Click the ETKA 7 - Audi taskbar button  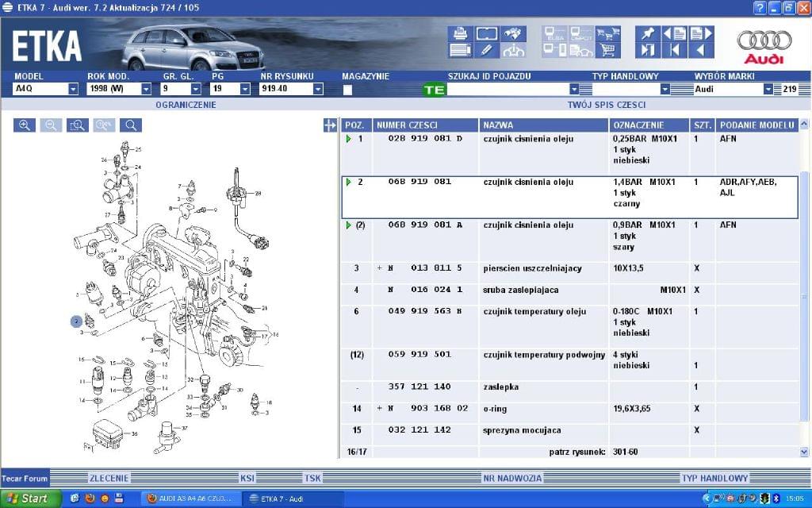[x=293, y=498]
